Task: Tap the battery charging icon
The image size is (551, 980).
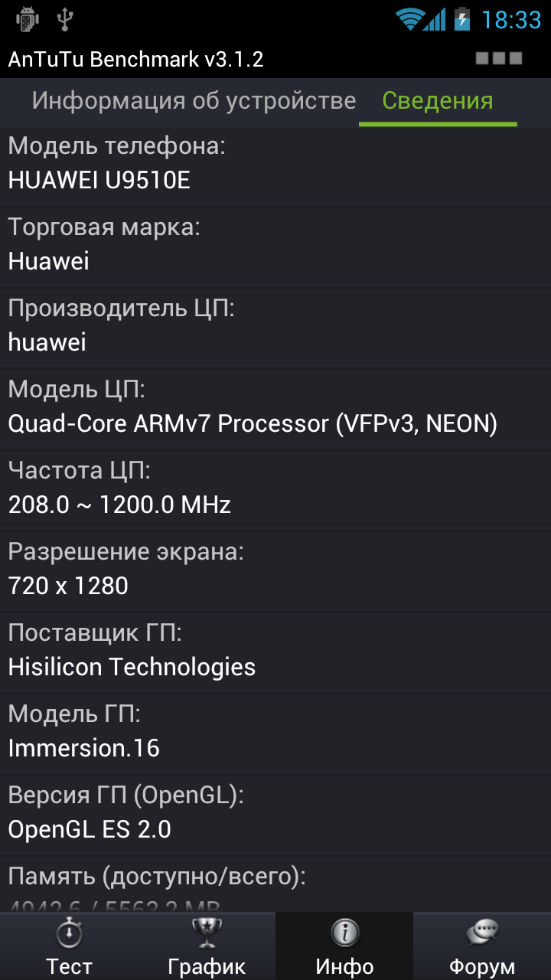Action: [x=462, y=20]
